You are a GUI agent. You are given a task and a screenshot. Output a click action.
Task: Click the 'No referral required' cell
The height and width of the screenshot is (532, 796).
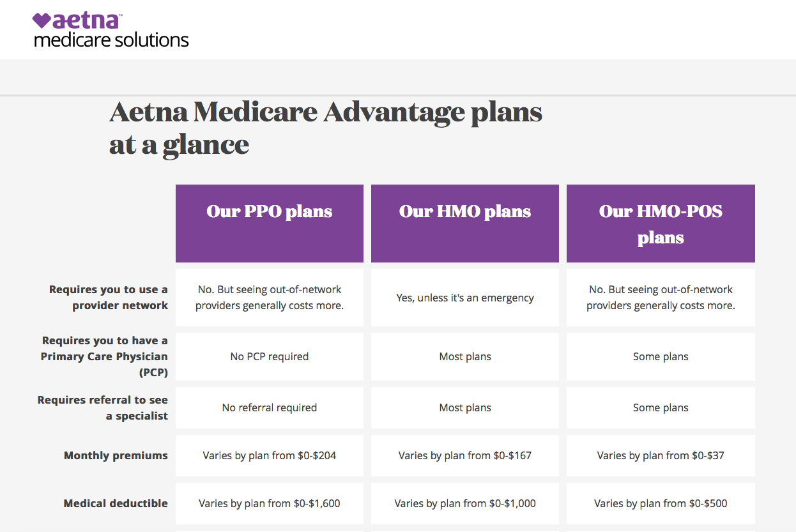pyautogui.click(x=269, y=407)
